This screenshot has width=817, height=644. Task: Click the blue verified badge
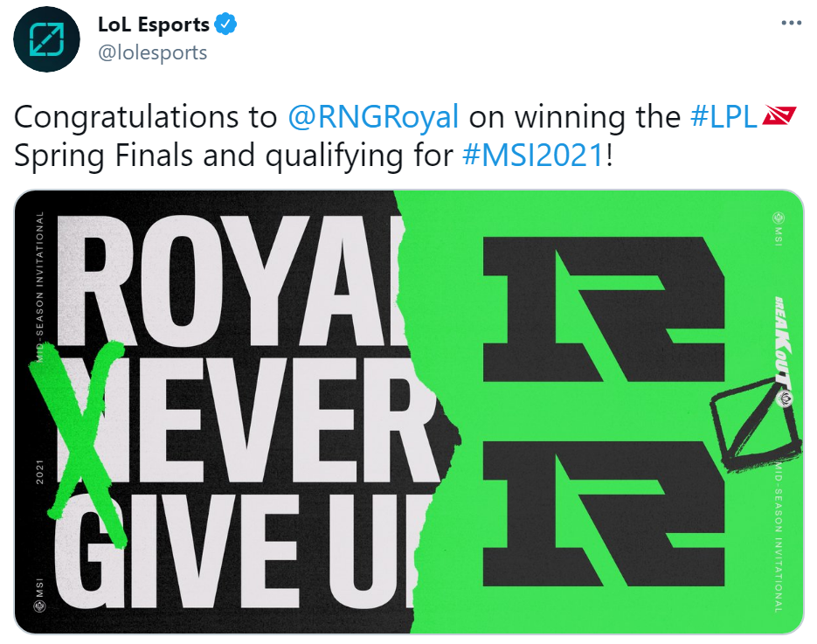[x=226, y=24]
